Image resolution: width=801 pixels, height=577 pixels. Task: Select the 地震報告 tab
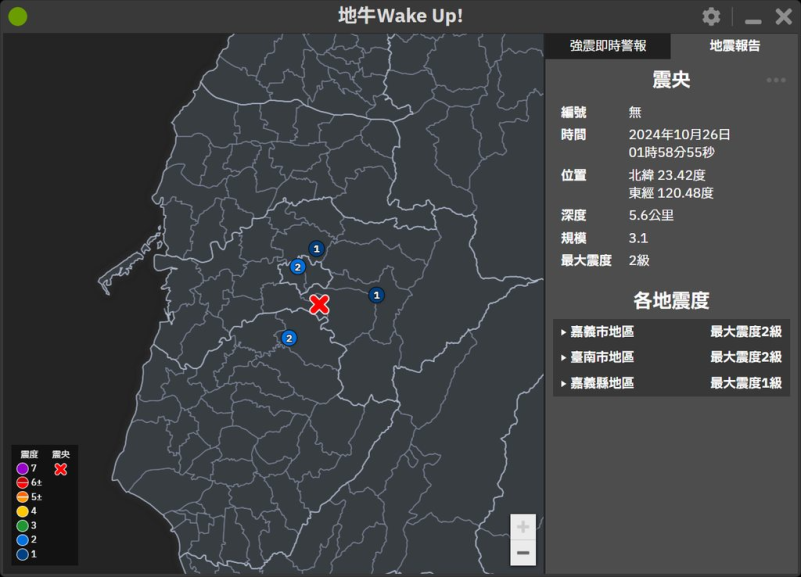[x=735, y=46]
